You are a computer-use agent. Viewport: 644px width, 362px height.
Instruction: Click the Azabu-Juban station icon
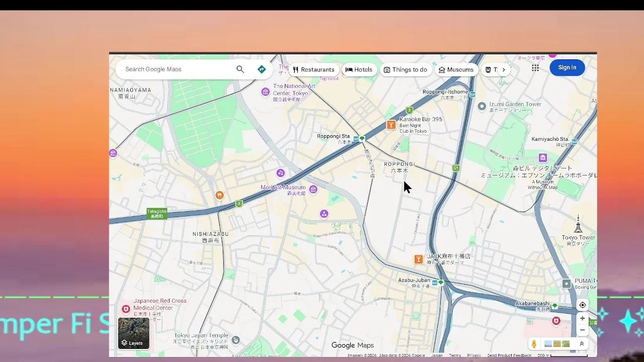point(435,283)
